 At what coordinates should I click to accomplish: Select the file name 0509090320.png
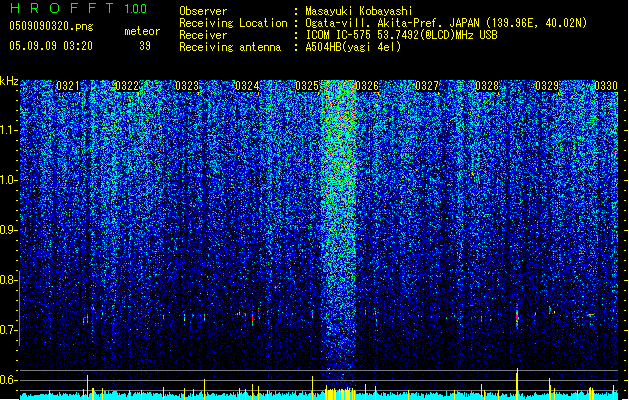(x=51, y=27)
